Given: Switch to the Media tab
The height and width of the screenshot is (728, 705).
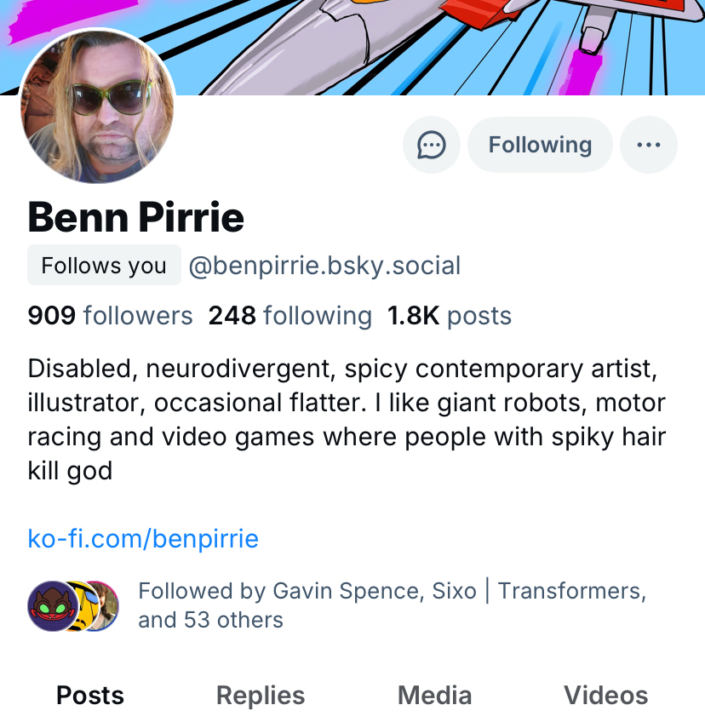Looking at the screenshot, I should coord(434,696).
